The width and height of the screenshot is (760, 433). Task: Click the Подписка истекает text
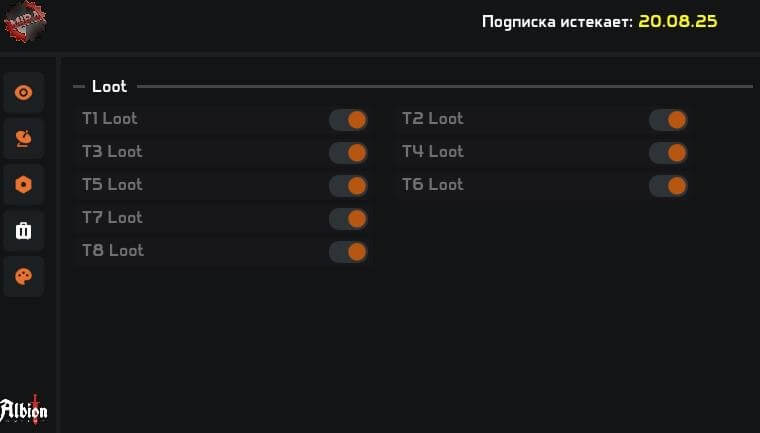(556, 22)
